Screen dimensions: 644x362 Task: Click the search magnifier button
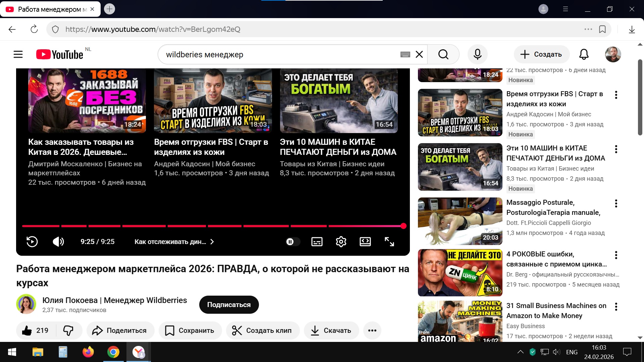coord(443,54)
